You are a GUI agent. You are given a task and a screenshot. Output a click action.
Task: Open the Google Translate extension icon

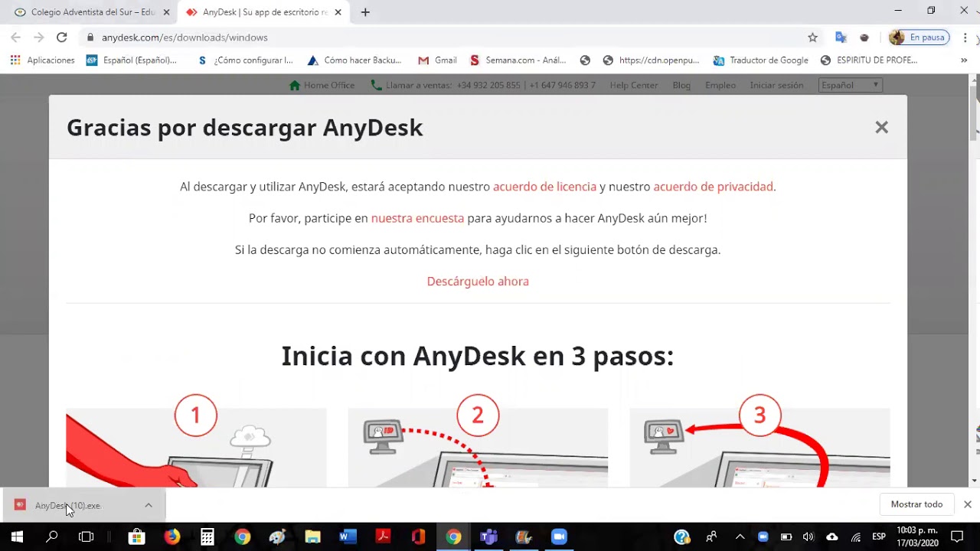(x=841, y=37)
